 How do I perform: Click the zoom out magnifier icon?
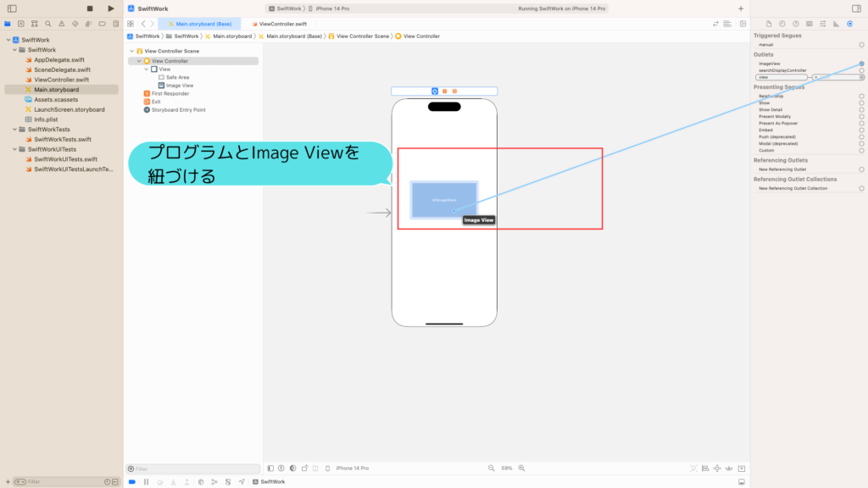(491, 468)
